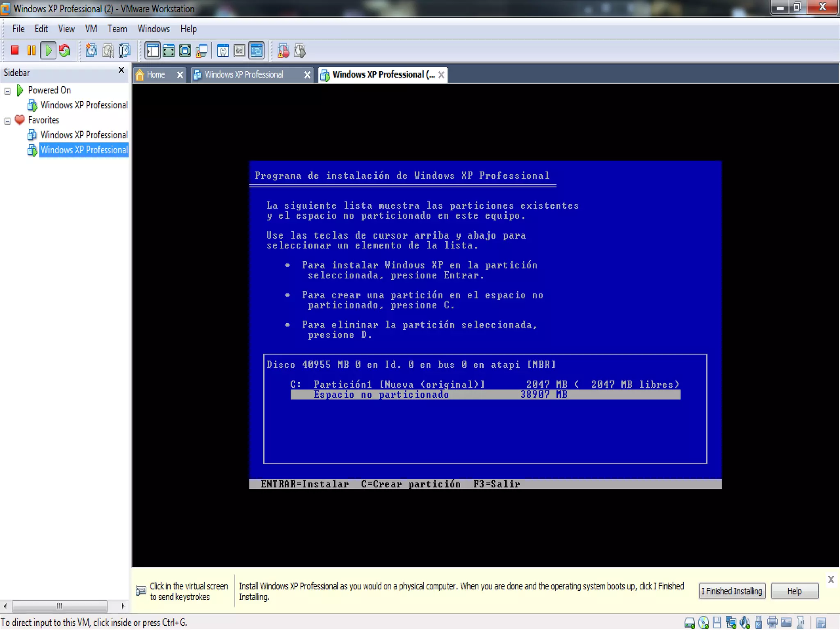840x630 pixels.
Task: Click the yellow Suspend VM icon
Action: click(31, 50)
